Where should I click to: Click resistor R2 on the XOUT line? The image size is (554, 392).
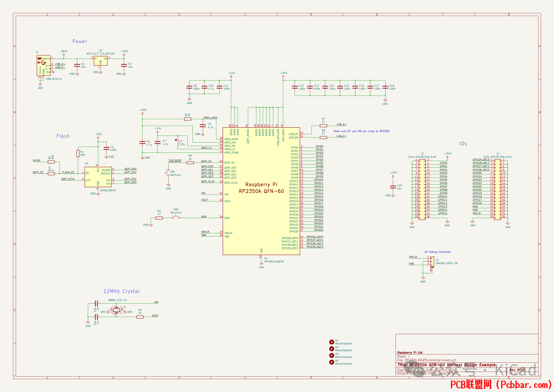click(140, 317)
